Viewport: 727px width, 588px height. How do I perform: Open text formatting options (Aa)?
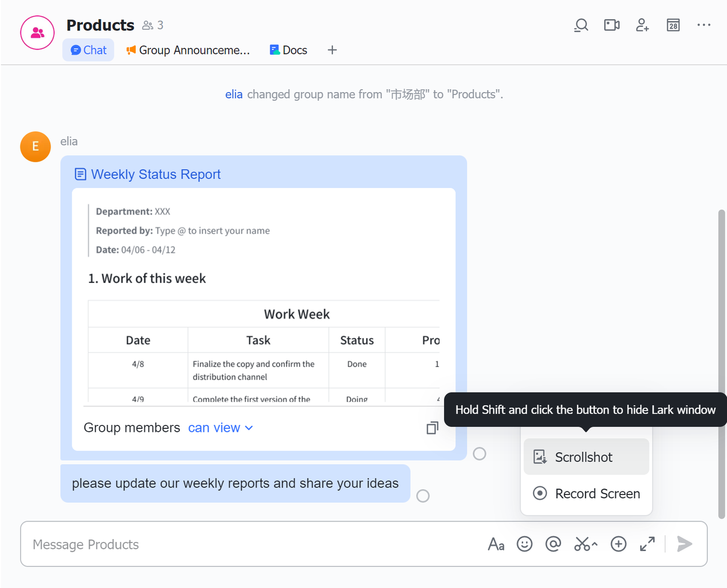(496, 544)
